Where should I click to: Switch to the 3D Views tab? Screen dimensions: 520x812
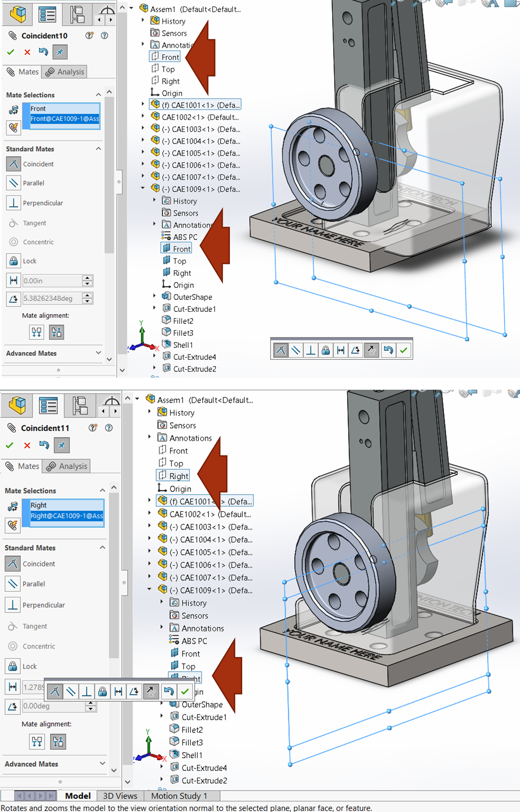(x=120, y=796)
